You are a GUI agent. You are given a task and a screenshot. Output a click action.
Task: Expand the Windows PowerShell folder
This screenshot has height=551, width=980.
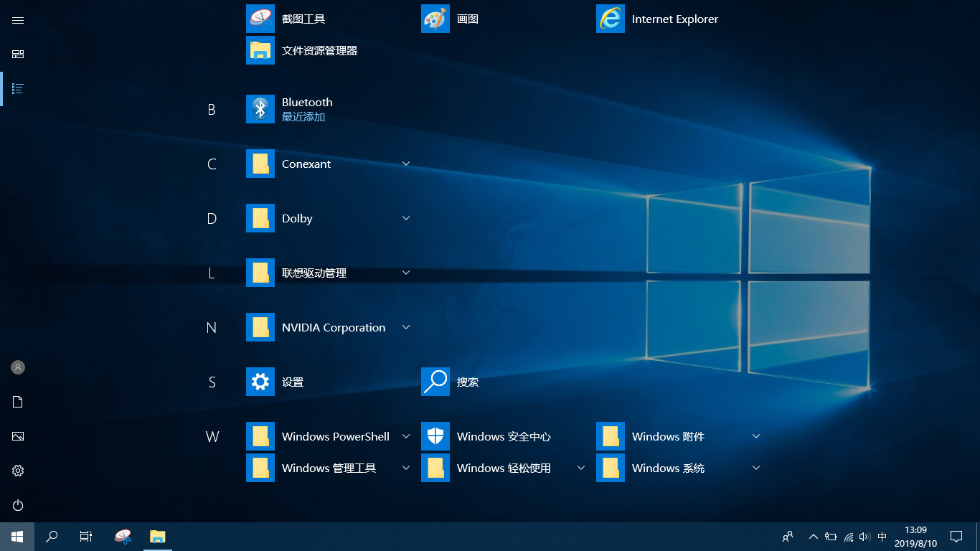(329, 436)
